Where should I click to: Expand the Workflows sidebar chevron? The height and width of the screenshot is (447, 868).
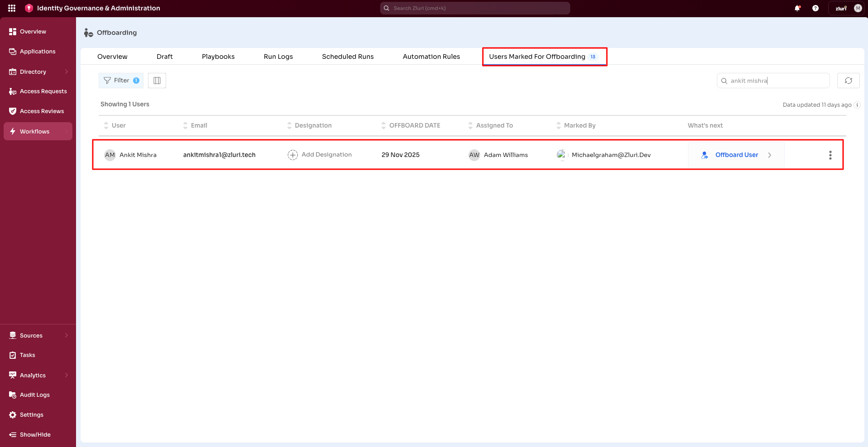click(67, 132)
